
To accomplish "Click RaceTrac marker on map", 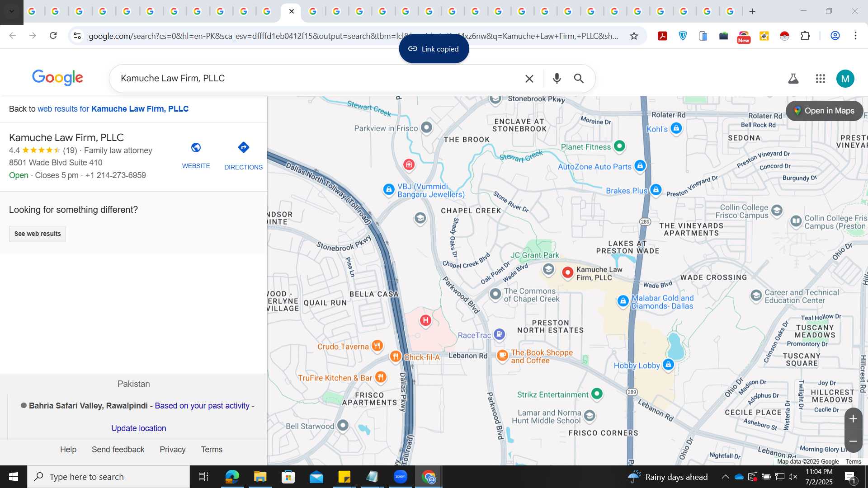I will pos(499,334).
